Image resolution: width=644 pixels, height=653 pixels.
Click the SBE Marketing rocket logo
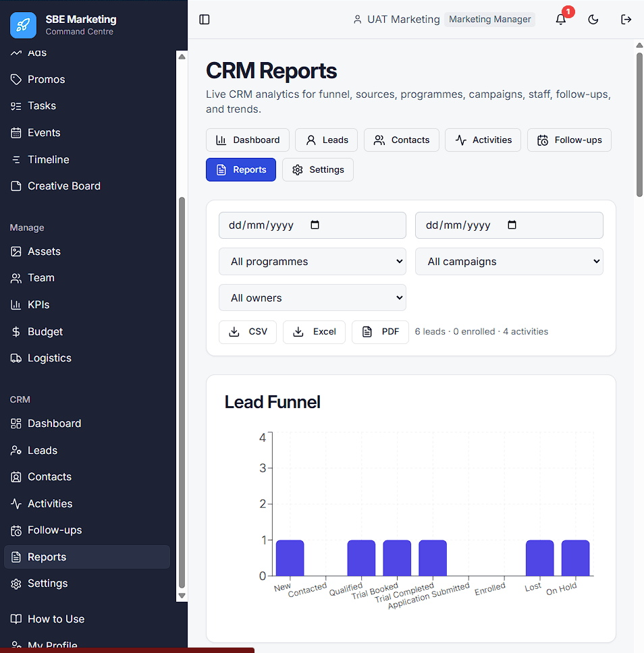tap(24, 25)
